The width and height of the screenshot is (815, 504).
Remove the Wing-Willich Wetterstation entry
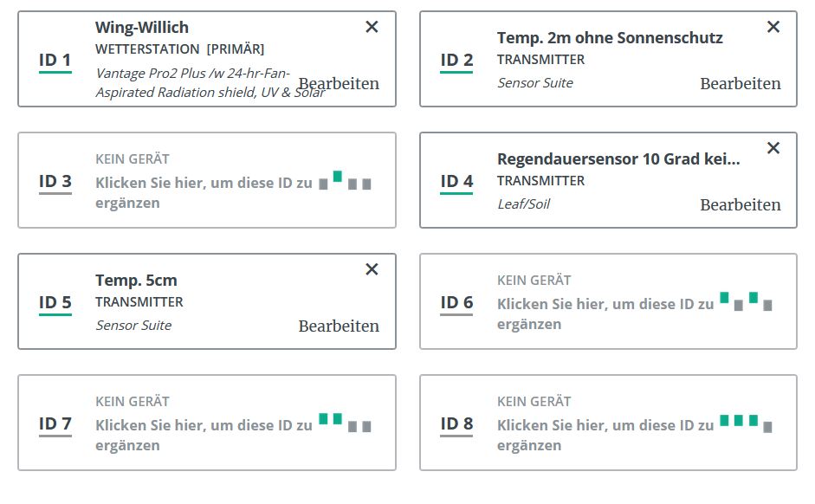pyautogui.click(x=372, y=27)
